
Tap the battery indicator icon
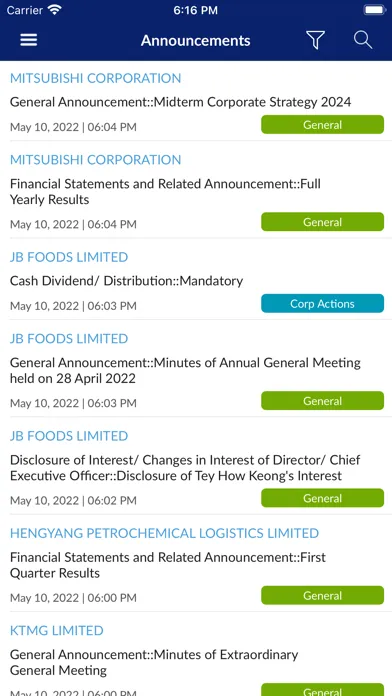[375, 10]
